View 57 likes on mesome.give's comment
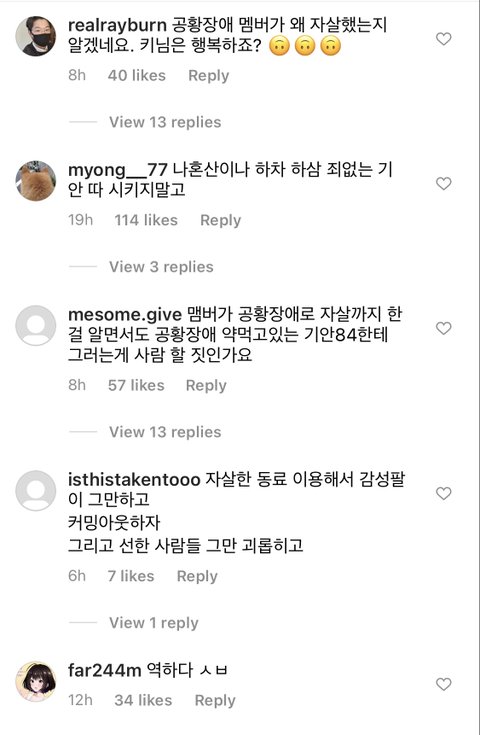This screenshot has width=480, height=735. tap(136, 385)
